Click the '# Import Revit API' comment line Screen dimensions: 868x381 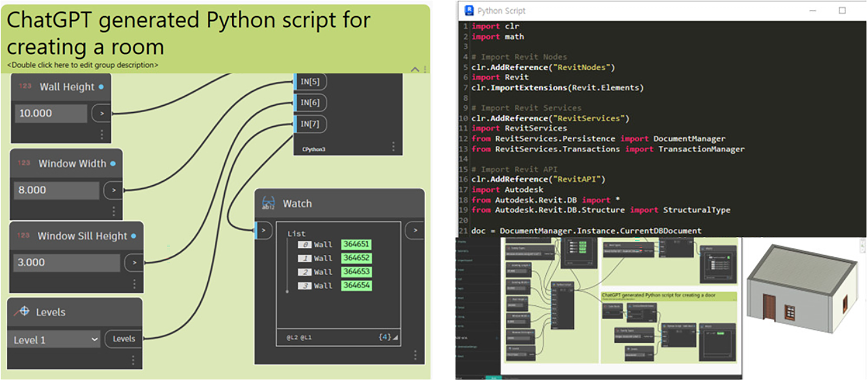(x=515, y=169)
